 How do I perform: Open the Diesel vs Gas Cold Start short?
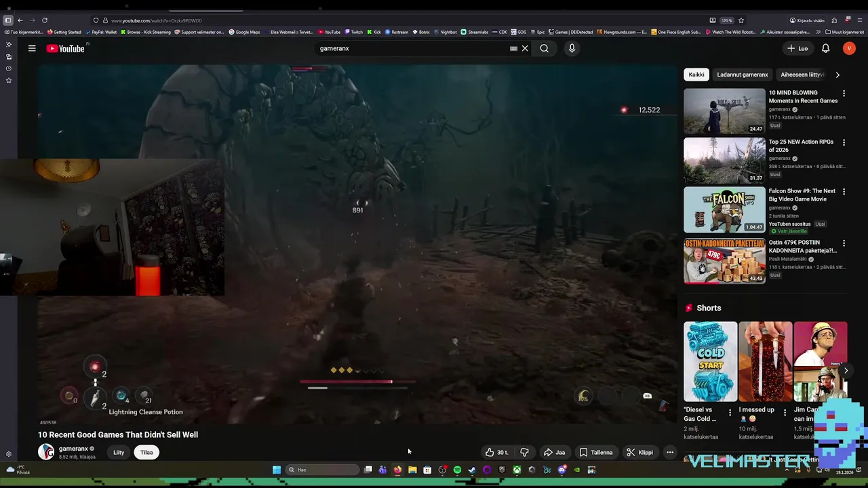point(710,361)
